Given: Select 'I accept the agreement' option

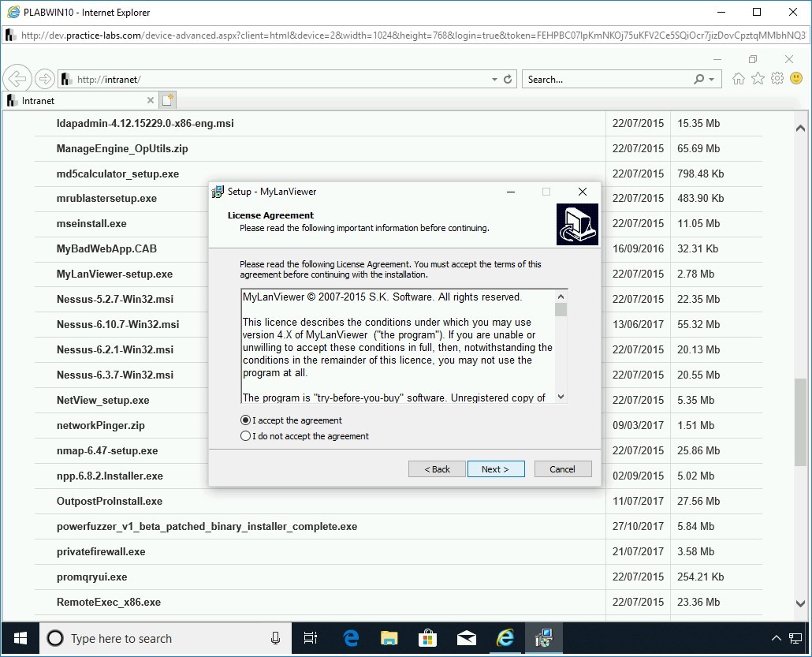Looking at the screenshot, I should pos(246,420).
